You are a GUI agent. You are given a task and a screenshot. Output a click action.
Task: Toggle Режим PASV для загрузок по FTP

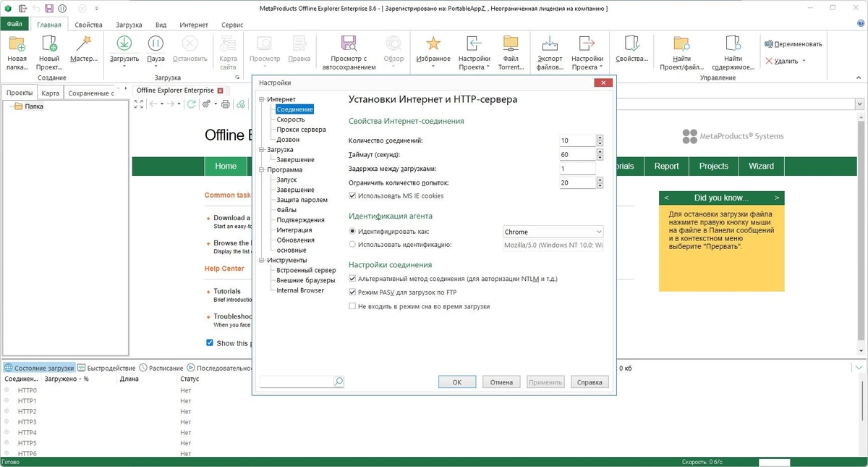(x=352, y=293)
